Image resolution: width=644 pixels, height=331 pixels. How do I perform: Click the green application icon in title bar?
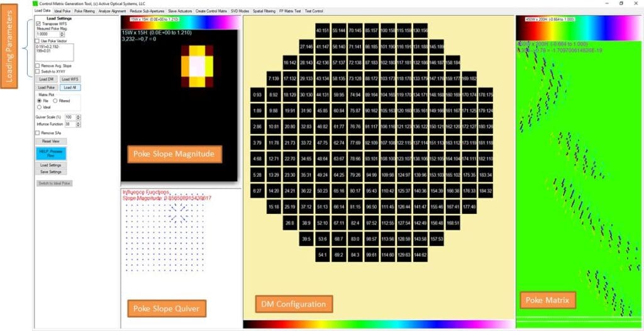coord(36,3)
